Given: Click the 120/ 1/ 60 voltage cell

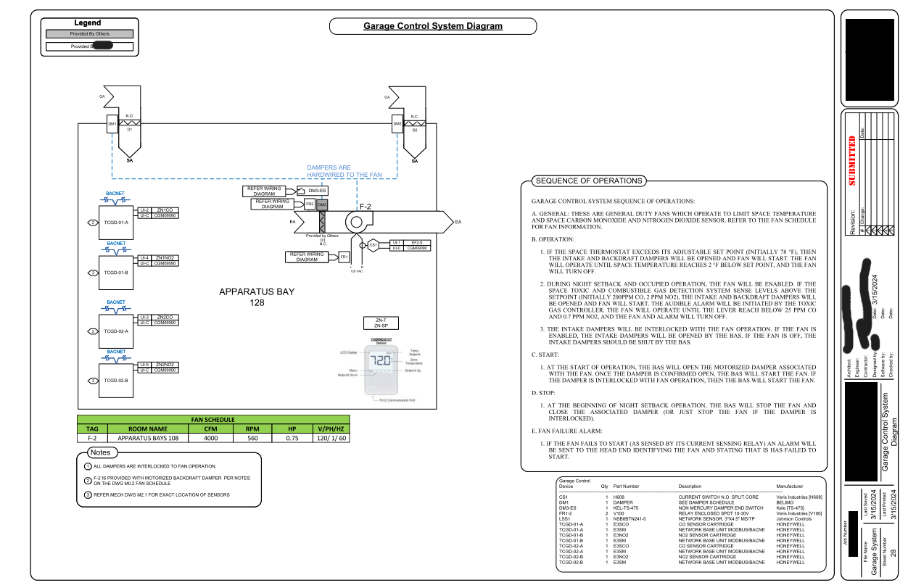Looking at the screenshot, I should pyautogui.click(x=331, y=438).
